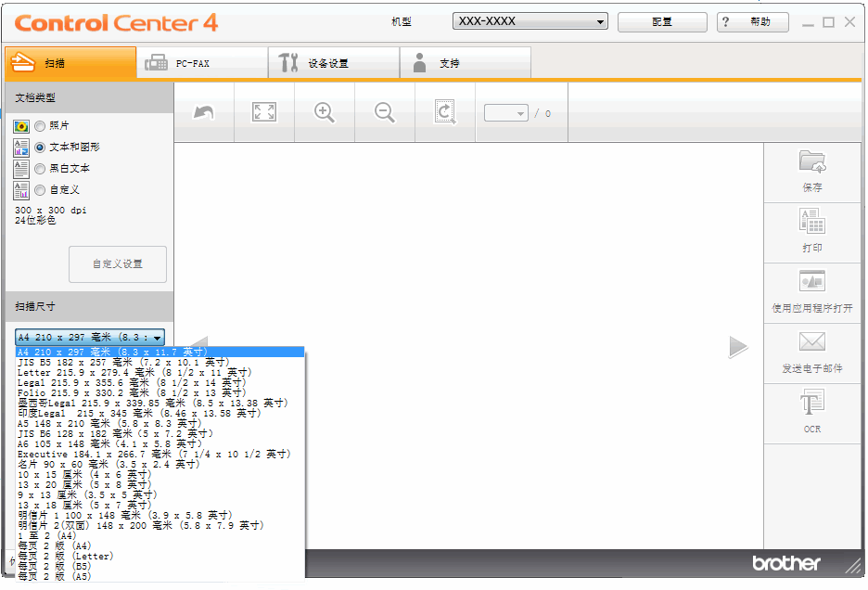
Task: Choose 每页 2 版 (A4) option
Action: click(160, 546)
